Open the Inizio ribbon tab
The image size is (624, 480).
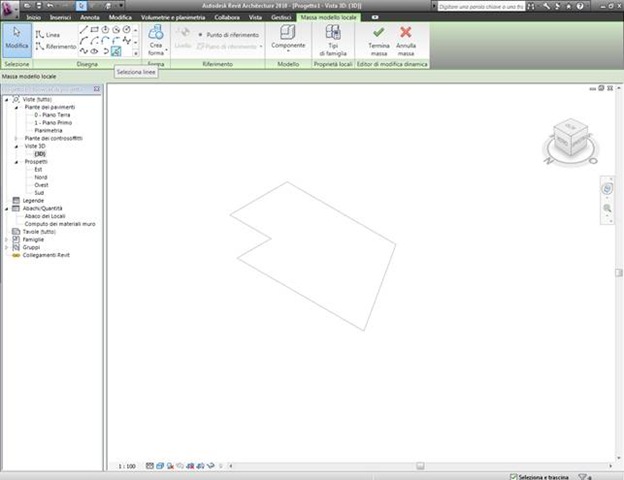tap(33, 18)
